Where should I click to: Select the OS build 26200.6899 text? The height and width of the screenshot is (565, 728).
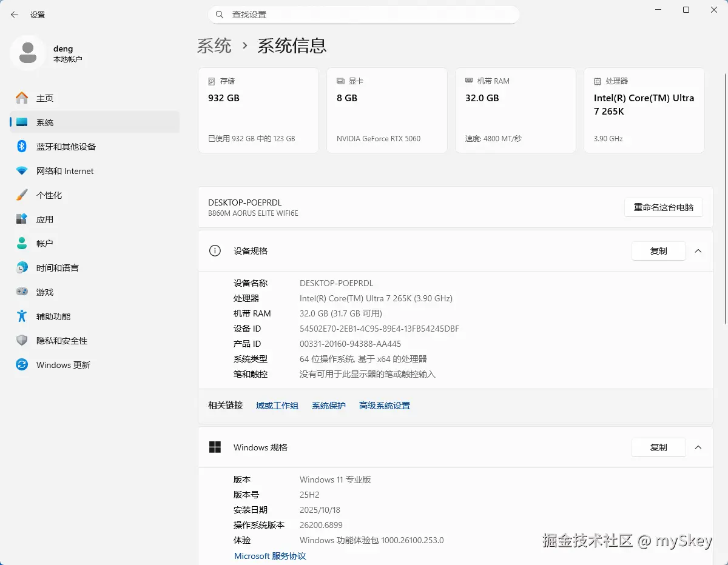click(x=321, y=525)
